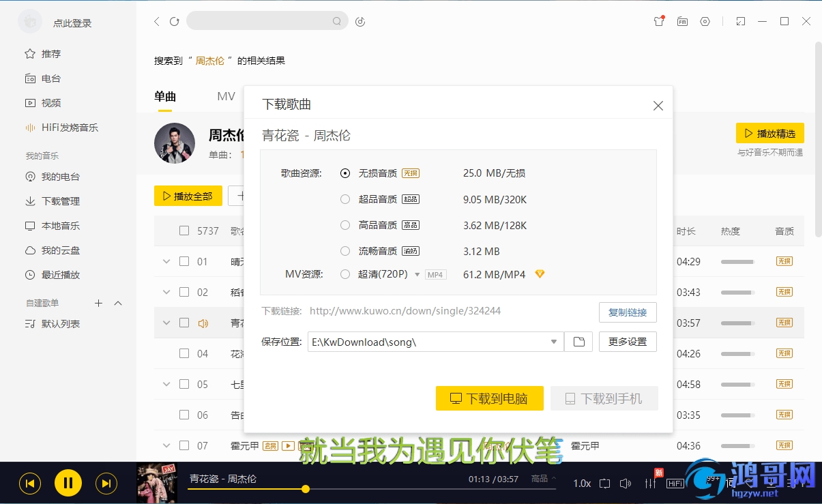The image size is (822, 504).
Task: Open the 高品 quality selector in the player
Action: (x=544, y=479)
